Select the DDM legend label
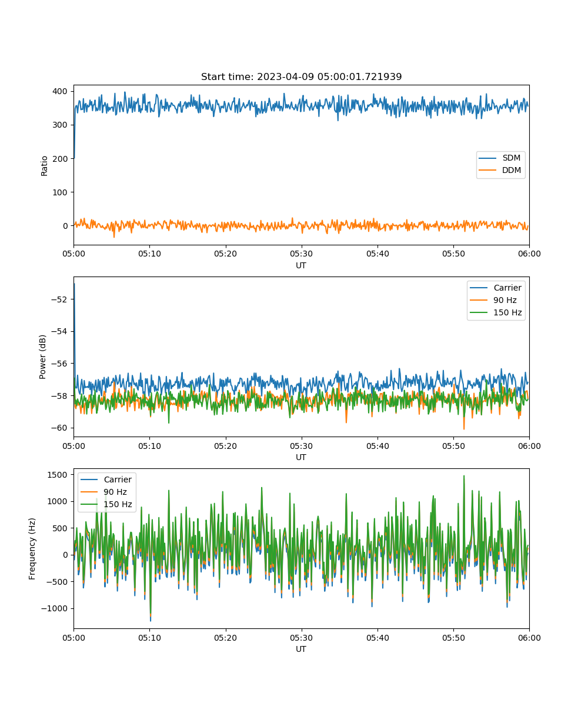This screenshot has width=588, height=706. (512, 170)
